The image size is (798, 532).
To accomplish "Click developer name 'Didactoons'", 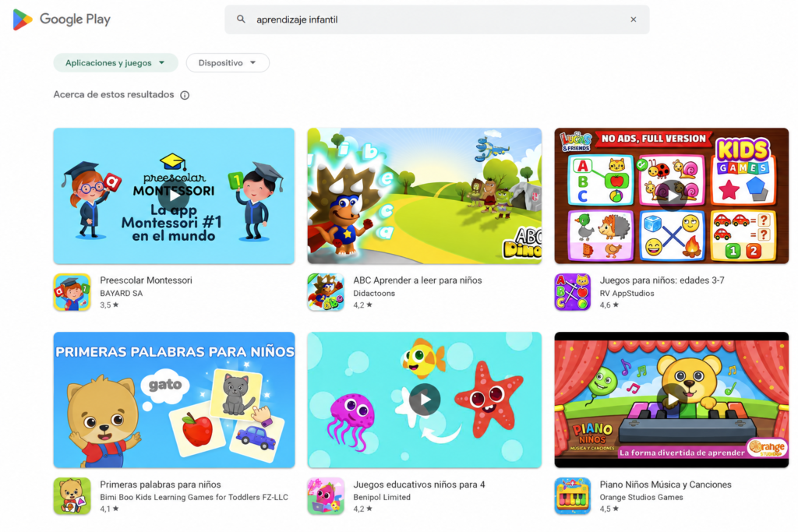I will point(374,294).
